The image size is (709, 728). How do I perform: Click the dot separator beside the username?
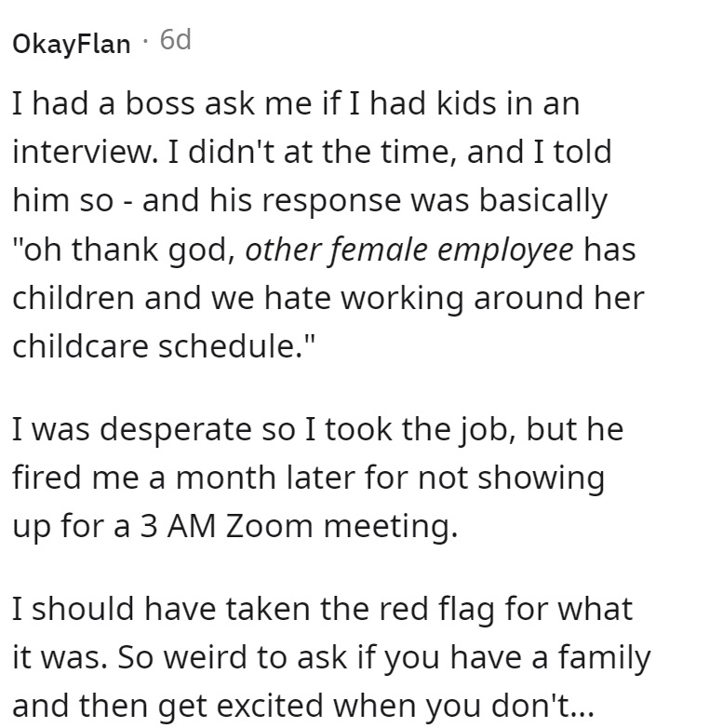146,41
